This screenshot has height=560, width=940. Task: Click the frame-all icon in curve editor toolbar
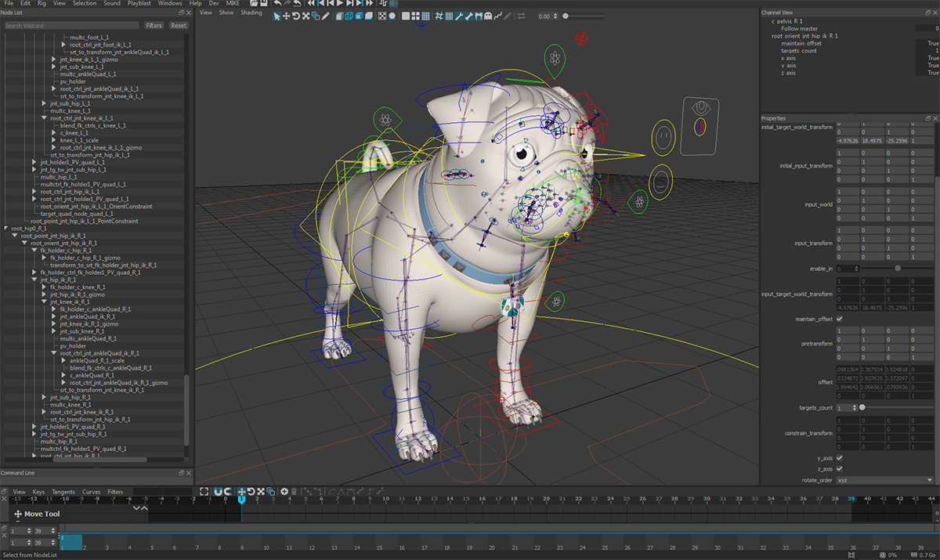coord(204,492)
